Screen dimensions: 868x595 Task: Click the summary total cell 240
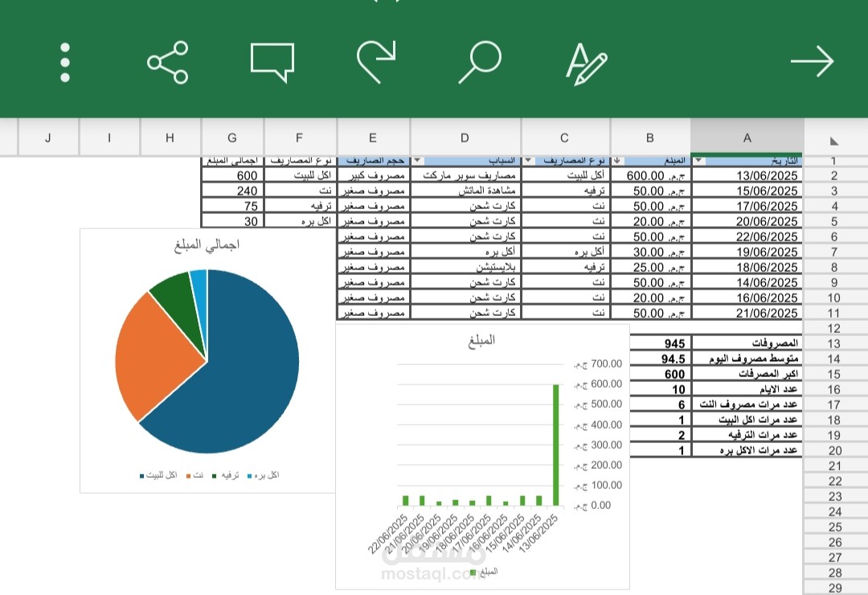[233, 191]
